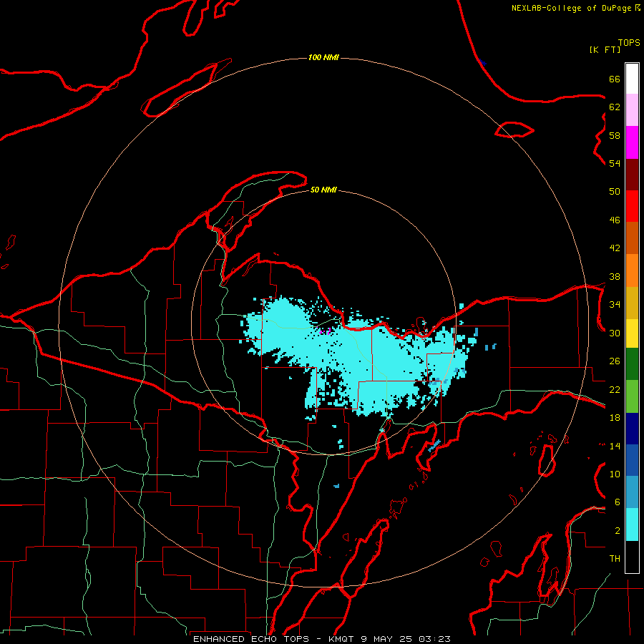Click the "100 NMI" range ring label
The image size is (644, 644).
(x=323, y=57)
